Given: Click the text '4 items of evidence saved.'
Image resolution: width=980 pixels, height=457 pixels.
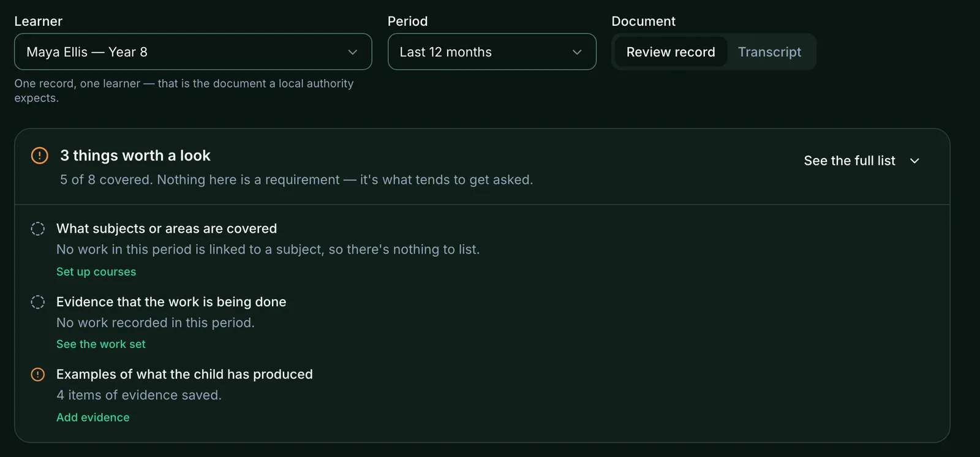Looking at the screenshot, I should (x=139, y=395).
